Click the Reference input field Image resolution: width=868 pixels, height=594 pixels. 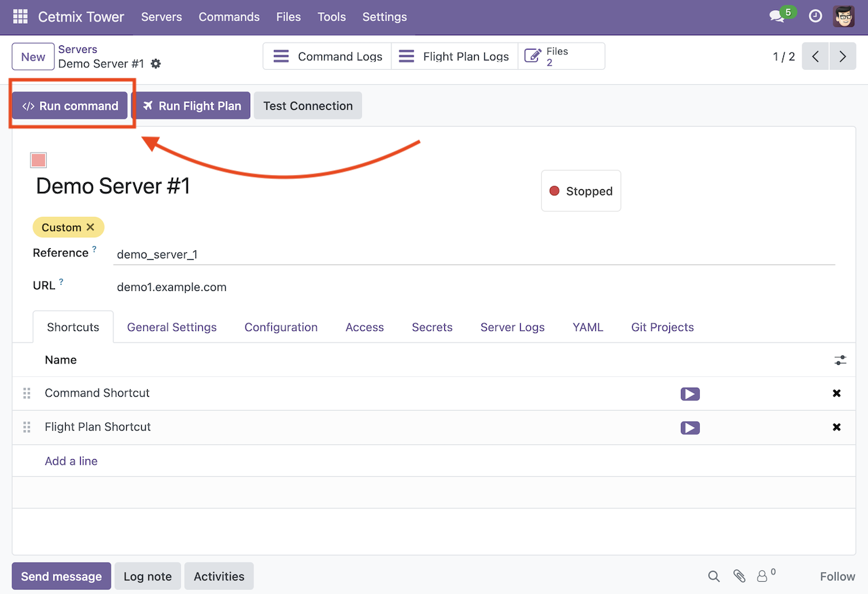click(475, 255)
